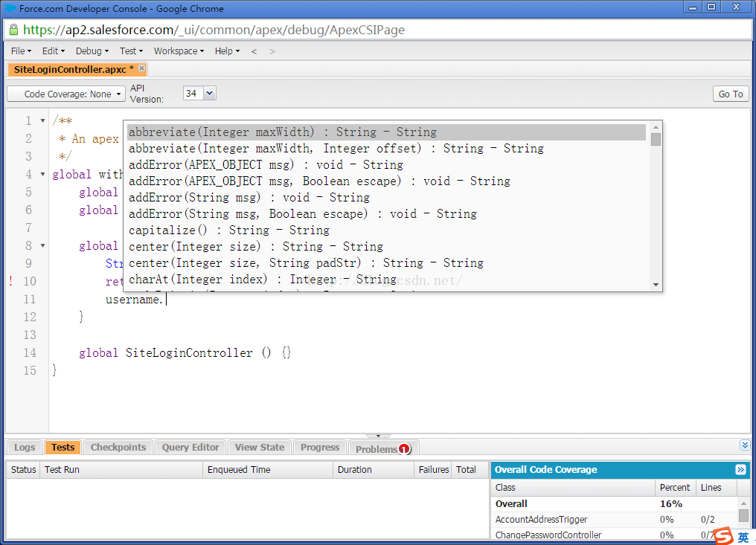Screen dimensions: 756x545
Task: Go forward with the > navigation arrow
Action: (272, 51)
